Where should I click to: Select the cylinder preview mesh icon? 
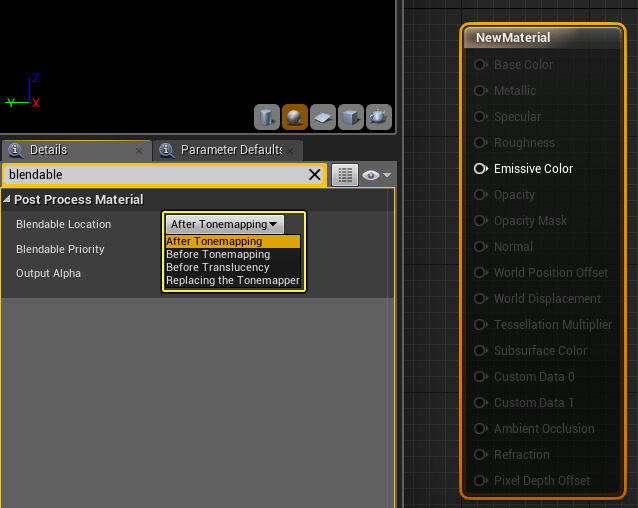pyautogui.click(x=267, y=118)
